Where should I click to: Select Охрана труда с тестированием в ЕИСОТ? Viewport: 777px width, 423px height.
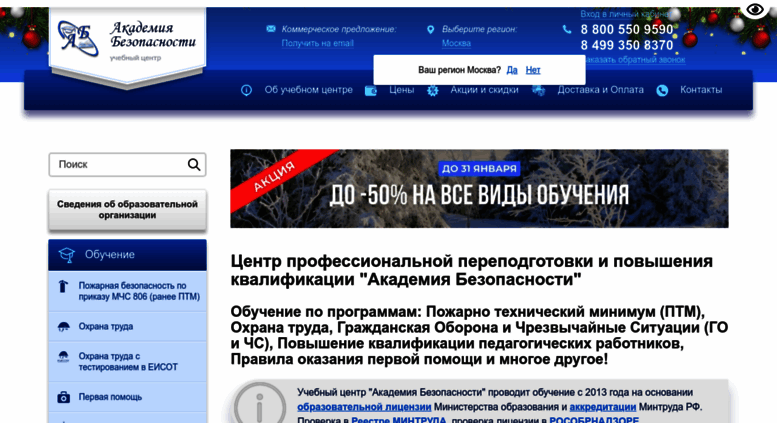pos(128,362)
